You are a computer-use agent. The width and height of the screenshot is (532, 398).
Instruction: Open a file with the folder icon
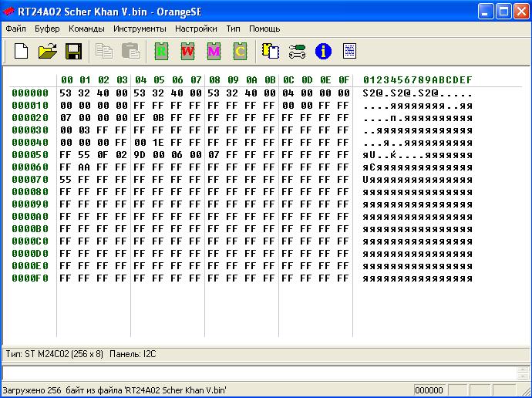pyautogui.click(x=48, y=51)
